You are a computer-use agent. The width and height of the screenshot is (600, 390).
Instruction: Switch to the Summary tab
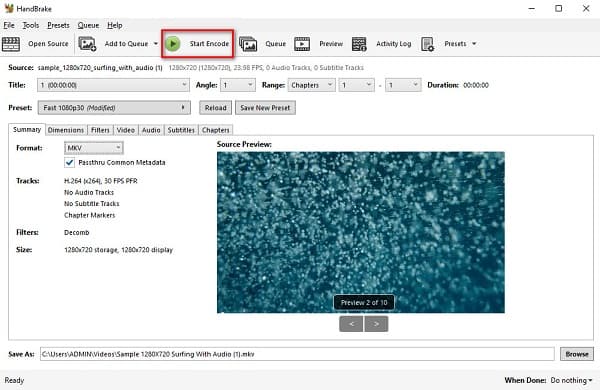(27, 129)
